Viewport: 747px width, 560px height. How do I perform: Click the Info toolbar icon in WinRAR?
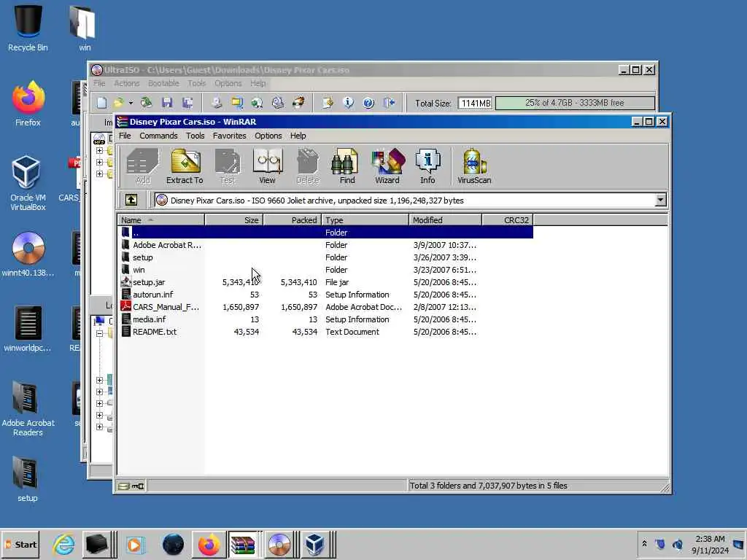click(x=427, y=166)
